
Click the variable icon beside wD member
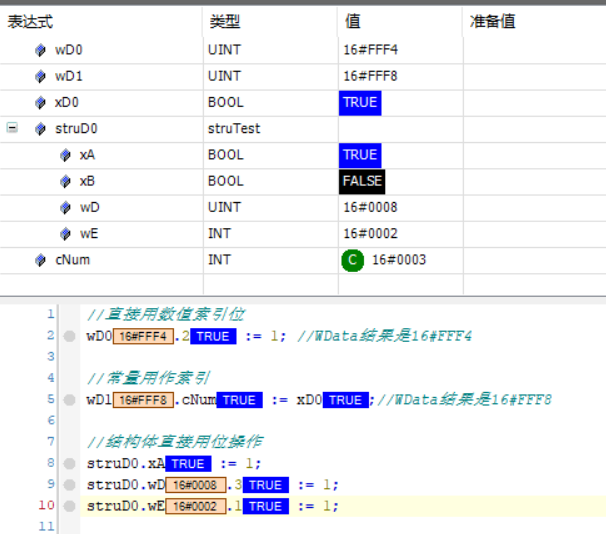(x=65, y=208)
